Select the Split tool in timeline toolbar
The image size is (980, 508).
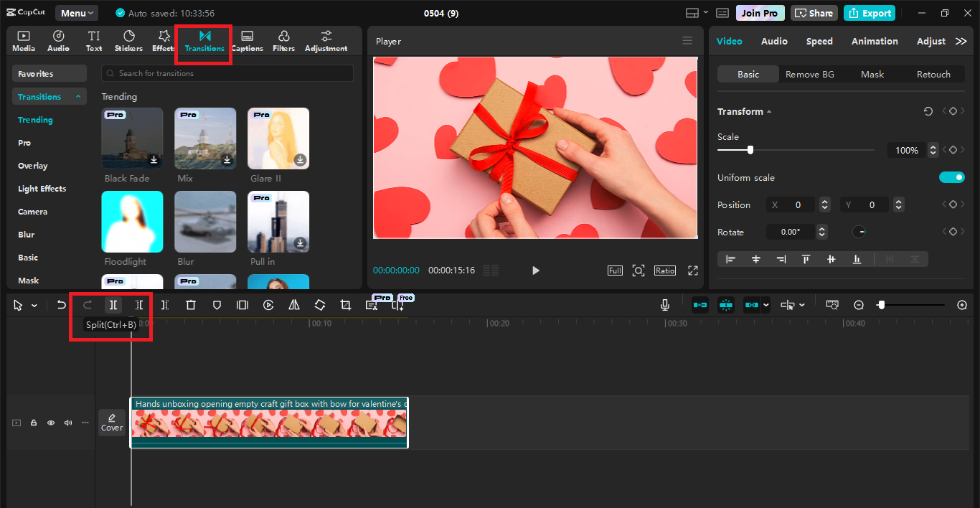click(113, 304)
